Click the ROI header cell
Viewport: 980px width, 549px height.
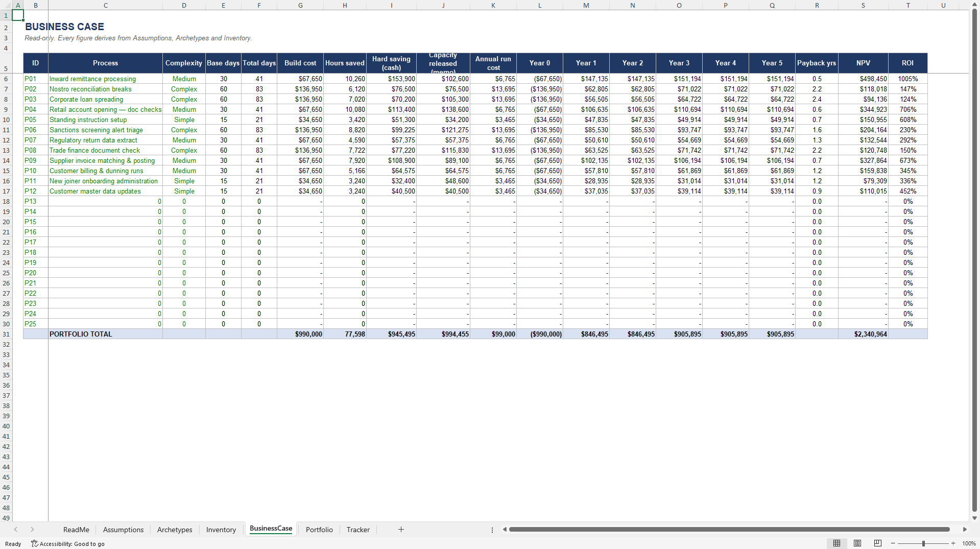(907, 63)
